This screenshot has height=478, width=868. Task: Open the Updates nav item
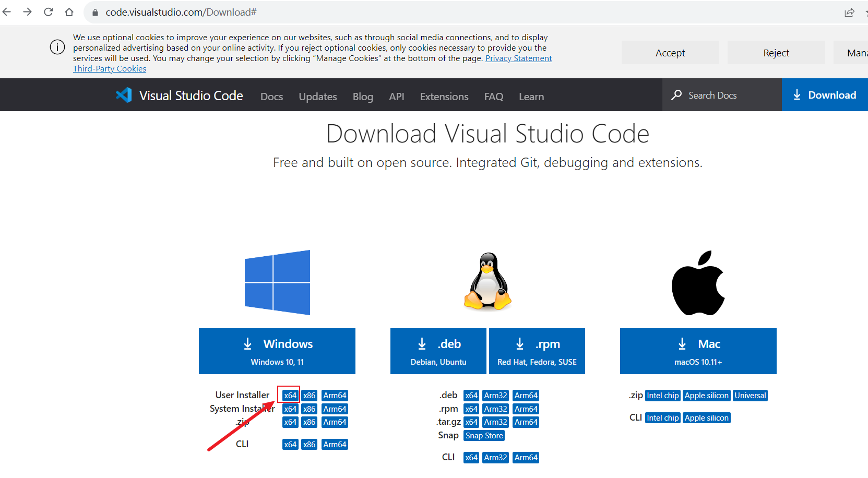(318, 97)
